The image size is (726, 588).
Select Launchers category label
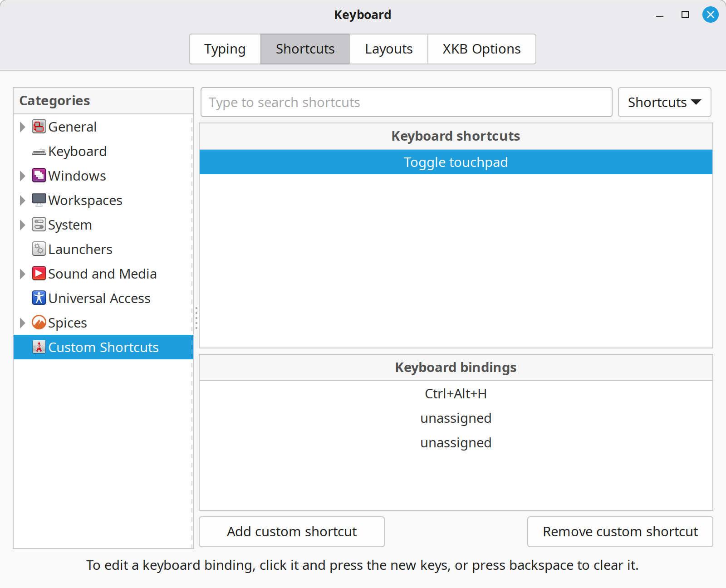pos(80,249)
